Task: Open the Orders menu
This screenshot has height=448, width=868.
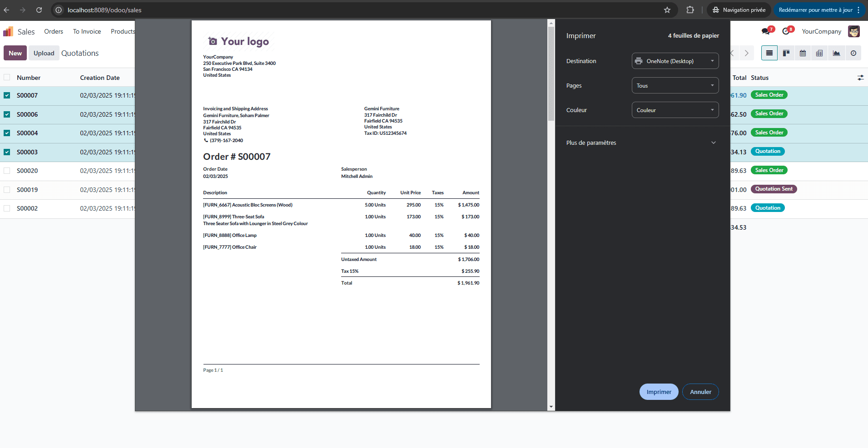Action: [x=54, y=31]
